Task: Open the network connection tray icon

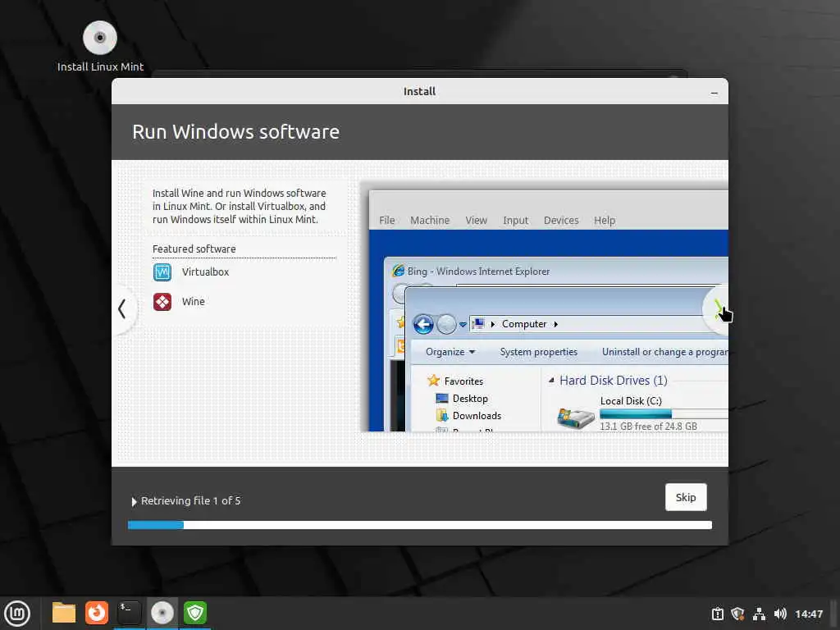Action: tap(759, 614)
